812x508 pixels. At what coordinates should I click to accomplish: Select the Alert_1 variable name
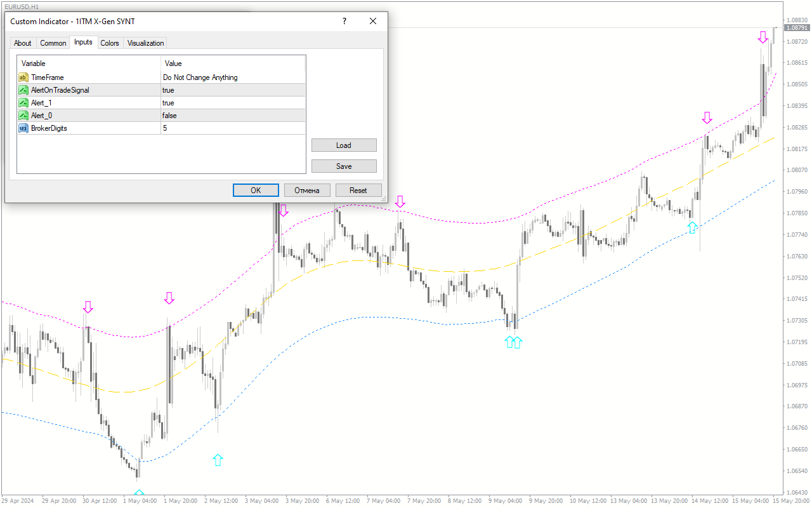[x=40, y=103]
